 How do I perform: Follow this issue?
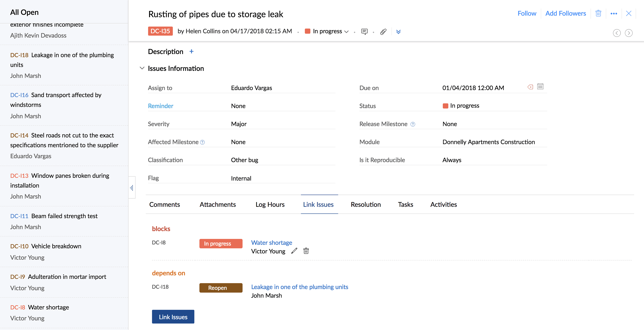pyautogui.click(x=527, y=13)
